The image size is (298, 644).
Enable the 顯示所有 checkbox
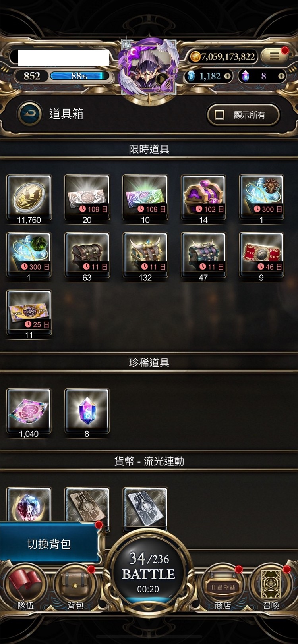click(x=220, y=115)
